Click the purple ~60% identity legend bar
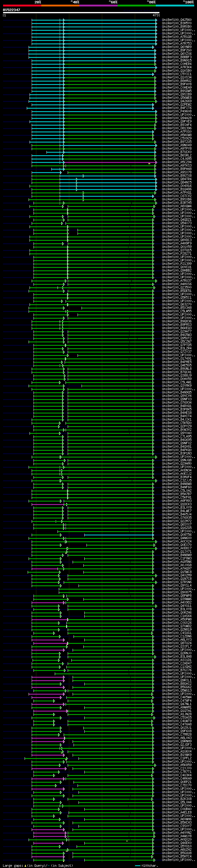197x868 pixels. click(x=99, y=6)
